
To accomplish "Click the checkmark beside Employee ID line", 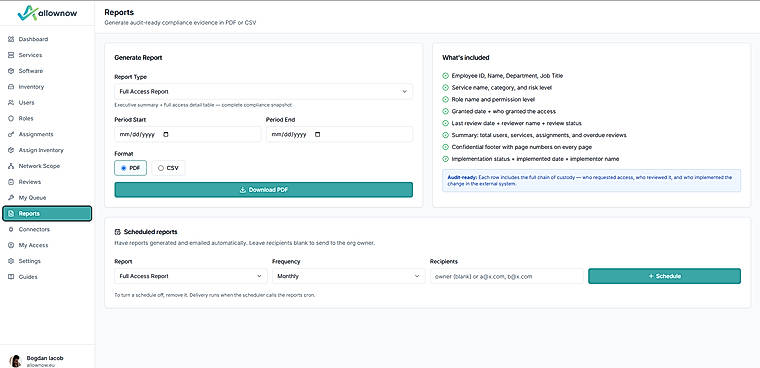I will (445, 76).
